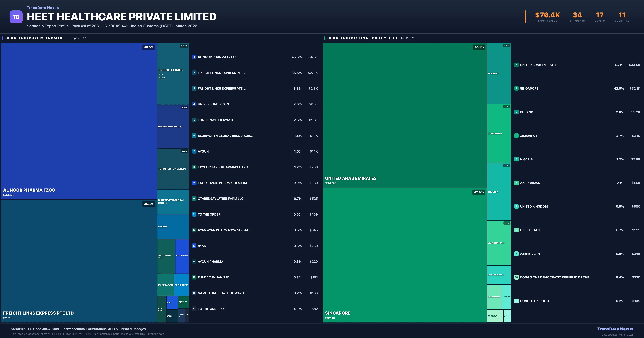Click rank badge 1 beside Al Noor Pharma

coord(194,57)
